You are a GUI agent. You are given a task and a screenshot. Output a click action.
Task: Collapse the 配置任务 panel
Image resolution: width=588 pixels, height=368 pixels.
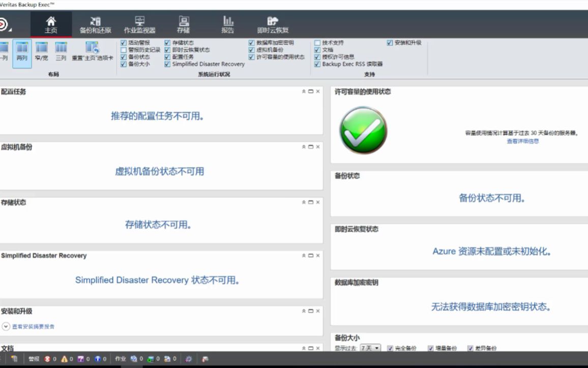click(x=304, y=92)
